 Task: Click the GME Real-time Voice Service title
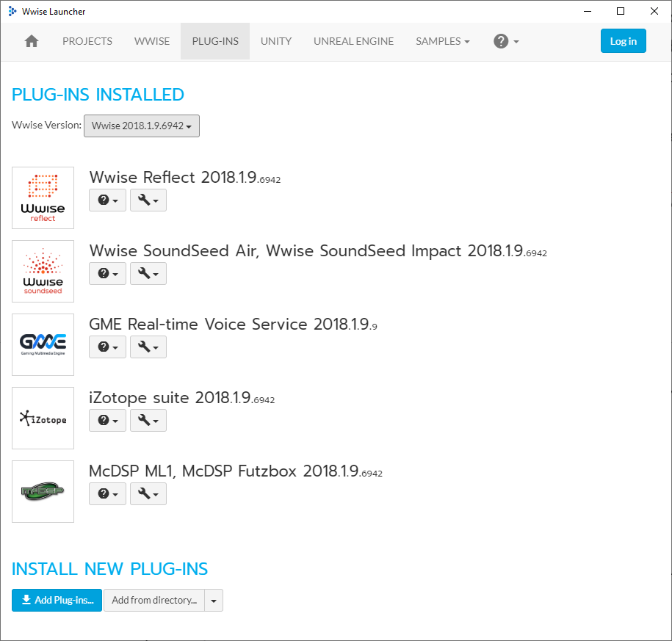point(233,325)
